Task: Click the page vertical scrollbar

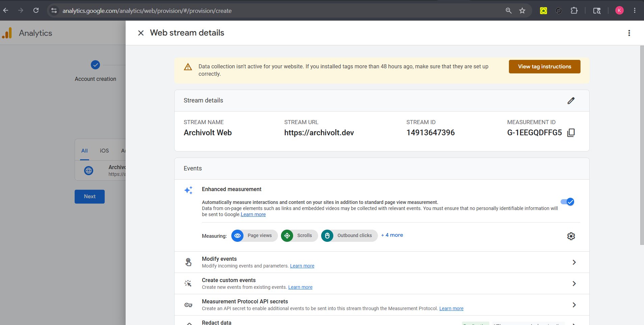Action: point(642,145)
